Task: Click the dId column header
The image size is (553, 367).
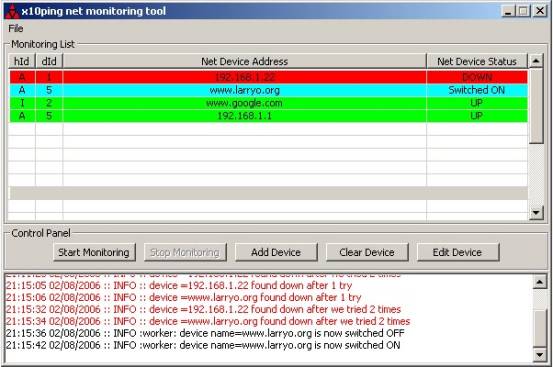Action: click(49, 61)
